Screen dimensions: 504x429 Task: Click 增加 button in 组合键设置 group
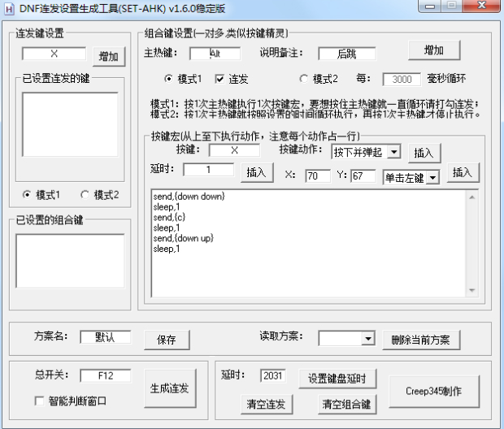434,50
